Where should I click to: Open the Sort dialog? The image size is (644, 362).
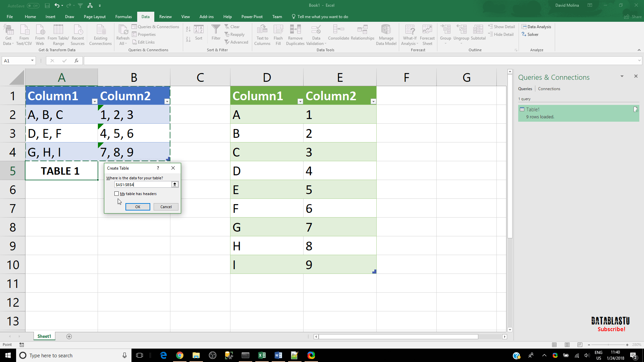tap(199, 33)
